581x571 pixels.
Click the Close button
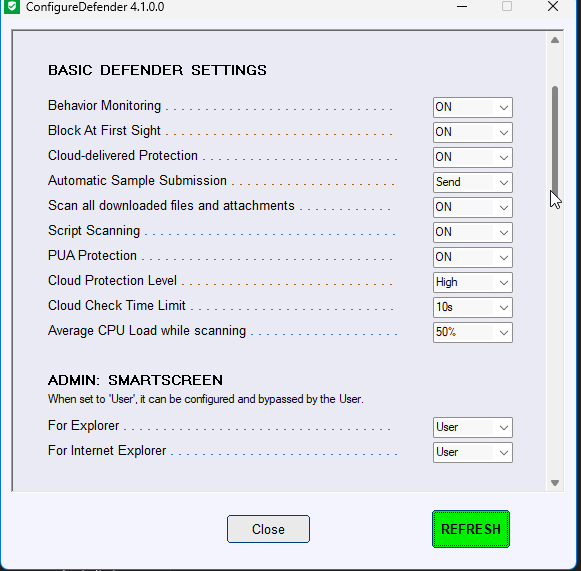click(268, 529)
